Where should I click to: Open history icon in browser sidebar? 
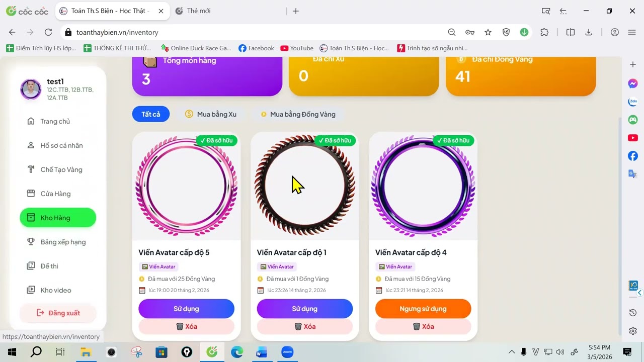[x=633, y=313]
